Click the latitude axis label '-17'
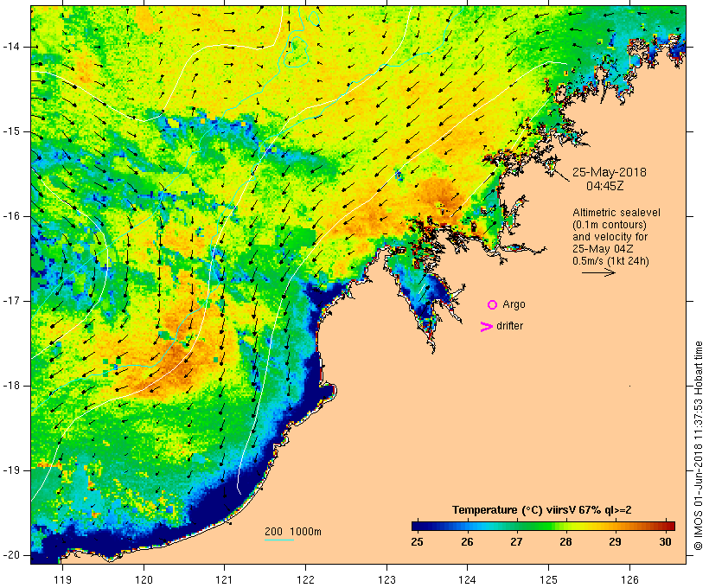 click(11, 301)
